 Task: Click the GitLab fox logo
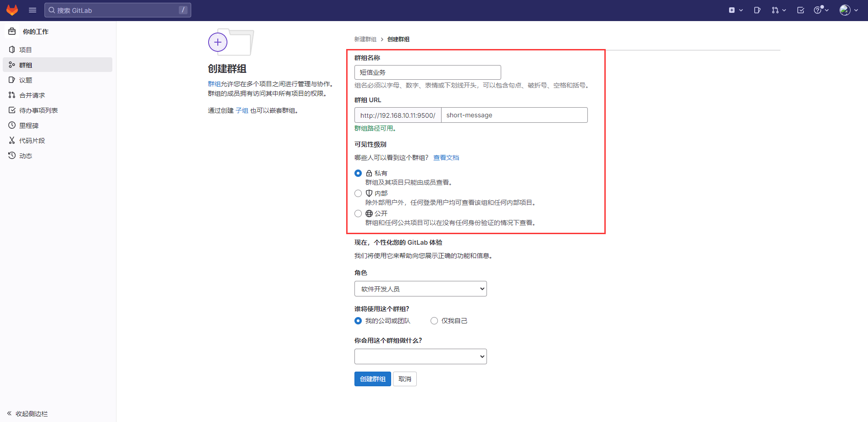12,10
